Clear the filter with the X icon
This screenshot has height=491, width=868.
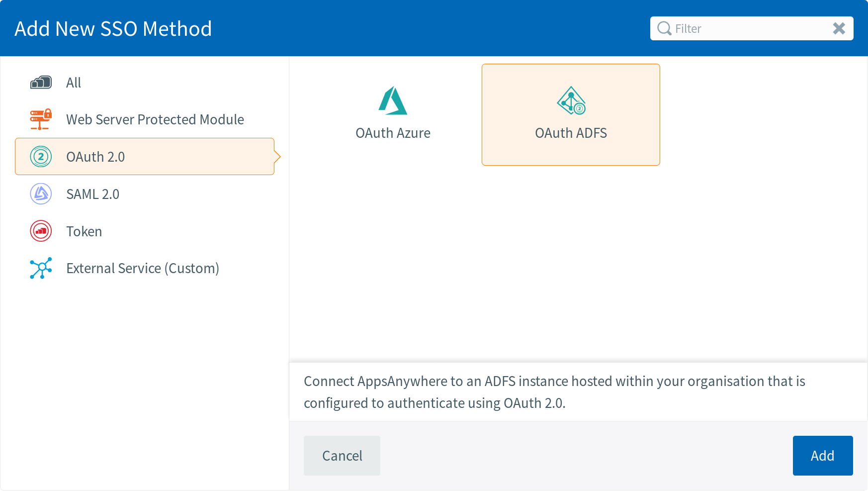[x=839, y=28]
